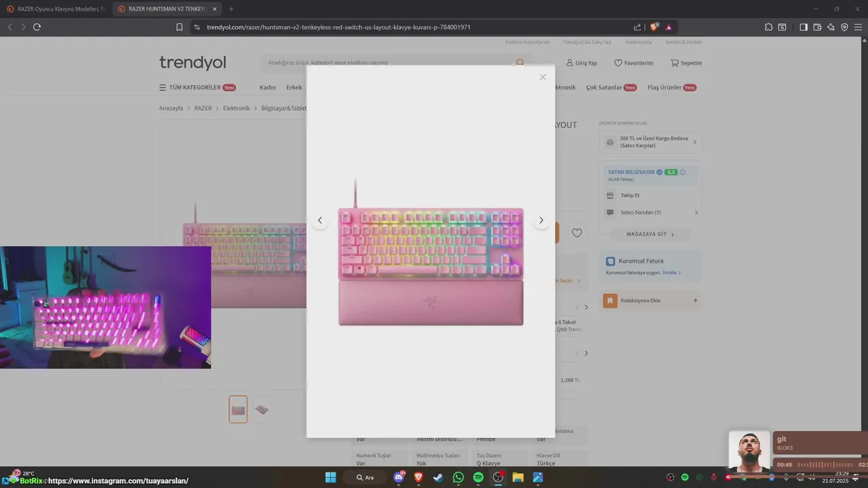Viewport: 868px width, 488px height.
Task: Bookmark the page from address bar
Action: pyautogui.click(x=179, y=27)
